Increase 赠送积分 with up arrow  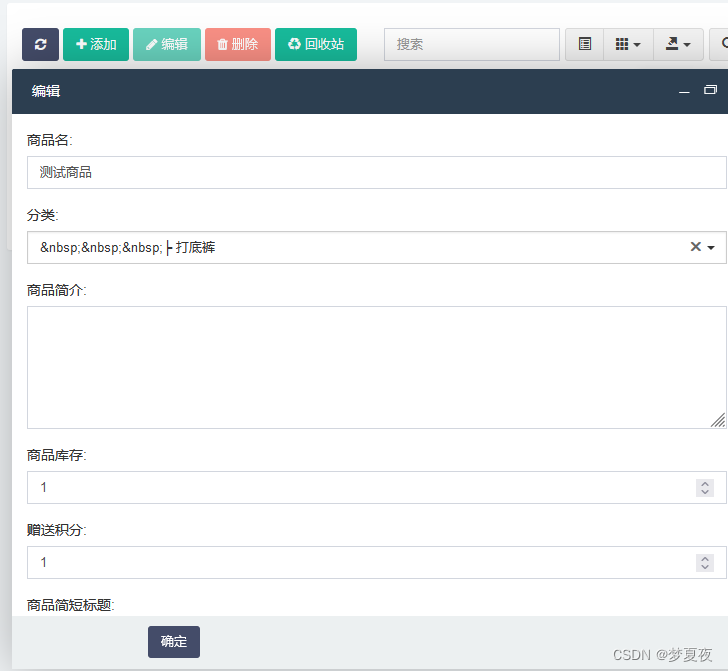click(x=705, y=559)
